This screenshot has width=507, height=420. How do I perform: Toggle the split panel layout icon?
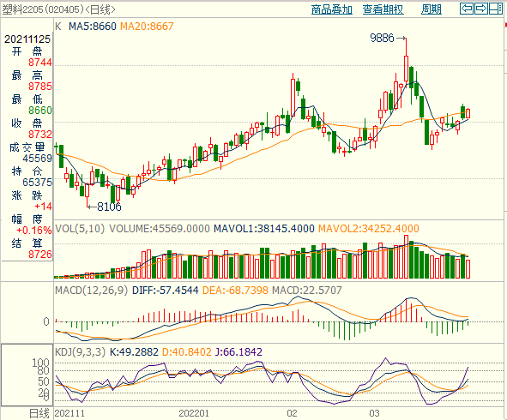[495, 9]
